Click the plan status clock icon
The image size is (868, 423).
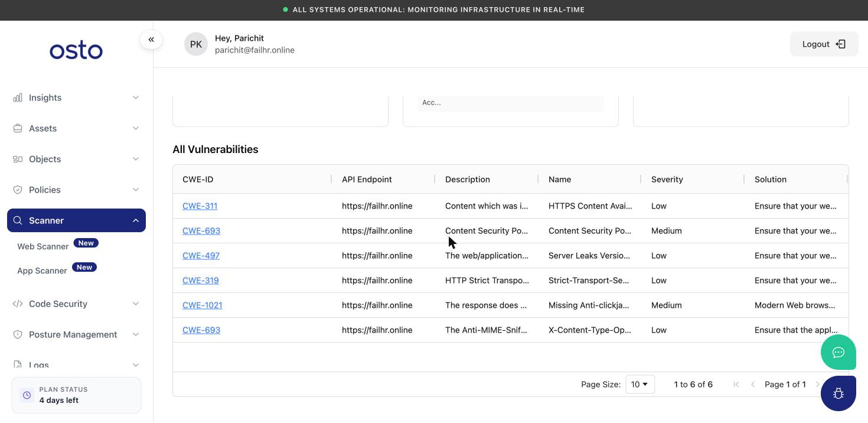pos(27,395)
